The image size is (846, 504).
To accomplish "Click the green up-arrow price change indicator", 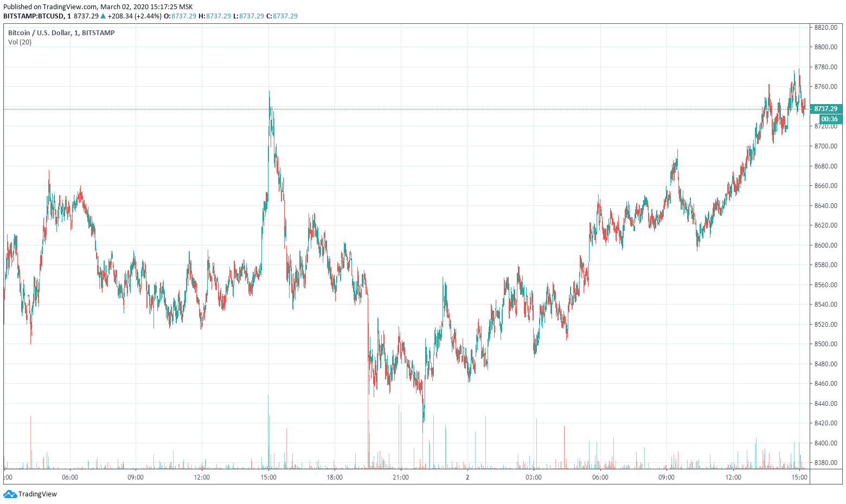I will tap(103, 16).
